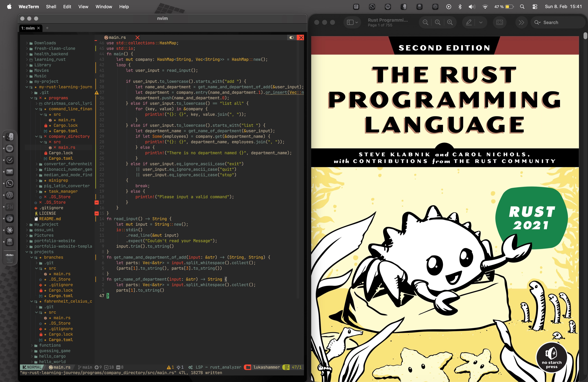
Task: Collapse the programs folder in tree
Action: [x=32, y=98]
